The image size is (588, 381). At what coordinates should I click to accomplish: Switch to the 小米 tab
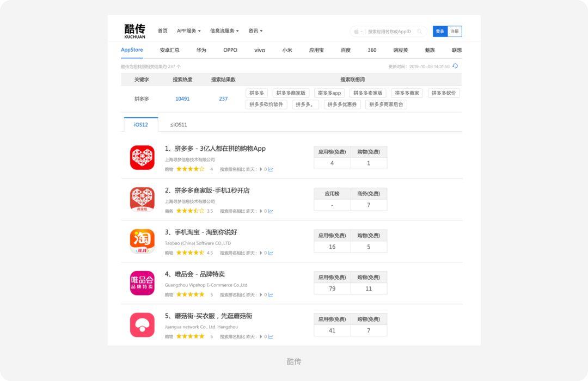pyautogui.click(x=287, y=50)
